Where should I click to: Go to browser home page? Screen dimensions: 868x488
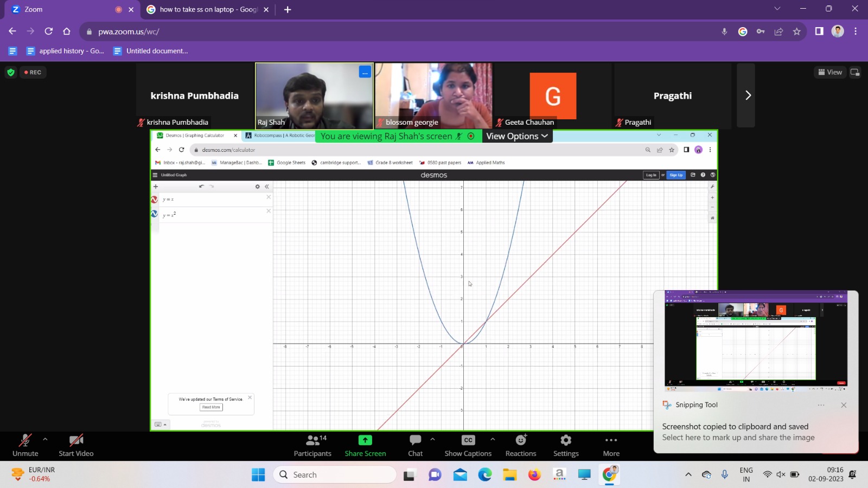click(x=67, y=31)
